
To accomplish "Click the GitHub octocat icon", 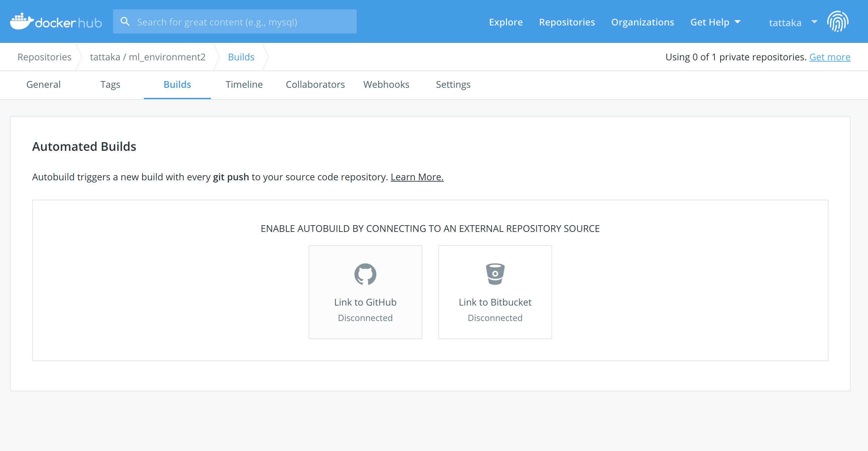I will [x=365, y=274].
